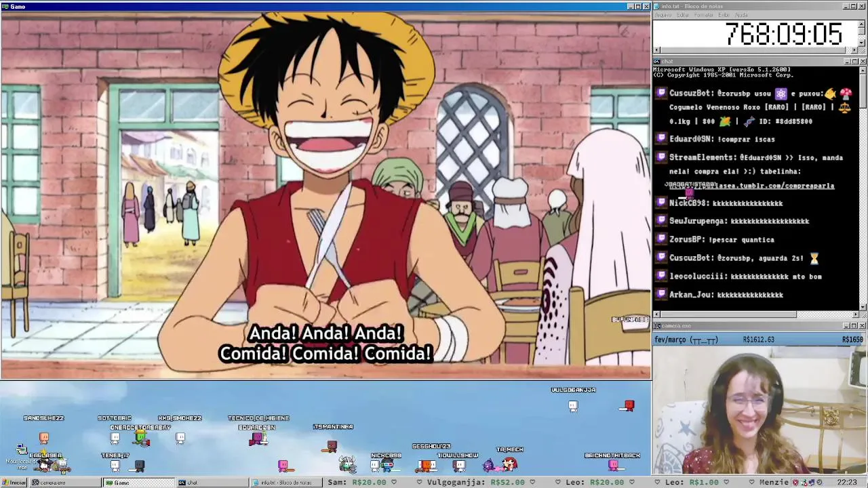The width and height of the screenshot is (868, 488).
Task: Minimize the chat window
Action: point(846,62)
